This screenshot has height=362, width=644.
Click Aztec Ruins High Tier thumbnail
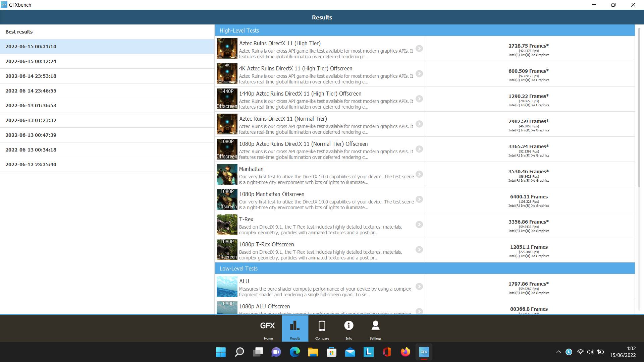[227, 49]
